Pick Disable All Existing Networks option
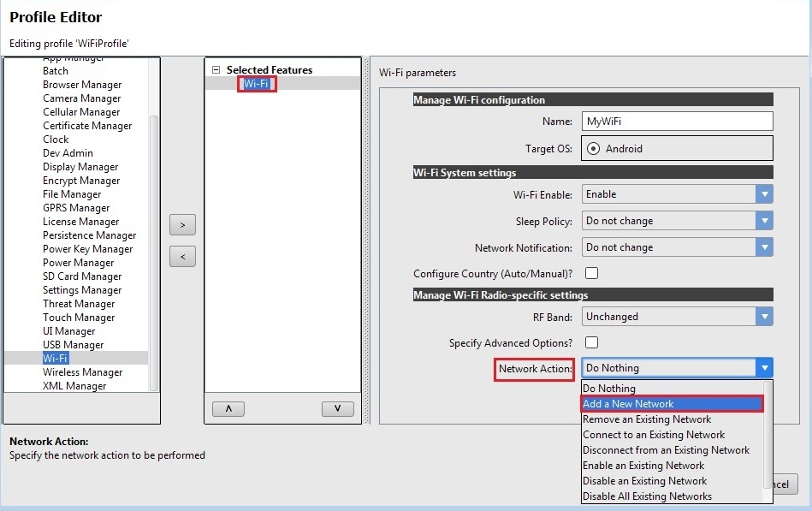Image resolution: width=812 pixels, height=511 pixels. [x=647, y=496]
